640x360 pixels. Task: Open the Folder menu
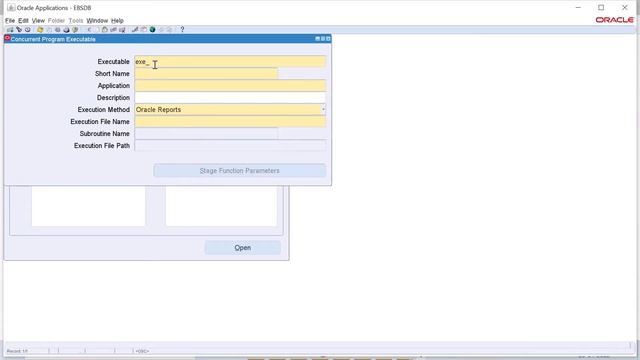click(x=56, y=20)
